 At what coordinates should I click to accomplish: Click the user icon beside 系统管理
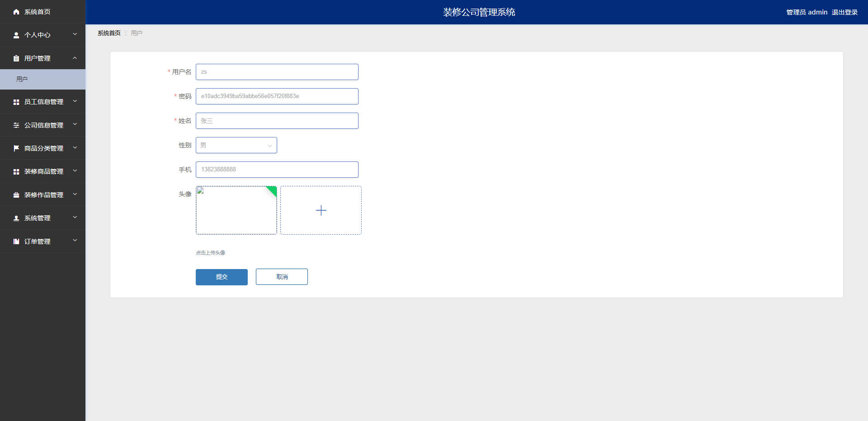coord(16,218)
